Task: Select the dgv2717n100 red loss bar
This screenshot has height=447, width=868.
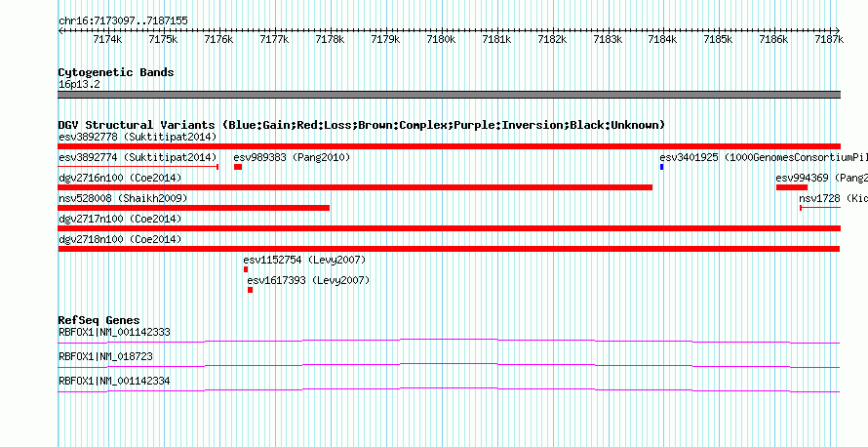Action: [x=450, y=228]
